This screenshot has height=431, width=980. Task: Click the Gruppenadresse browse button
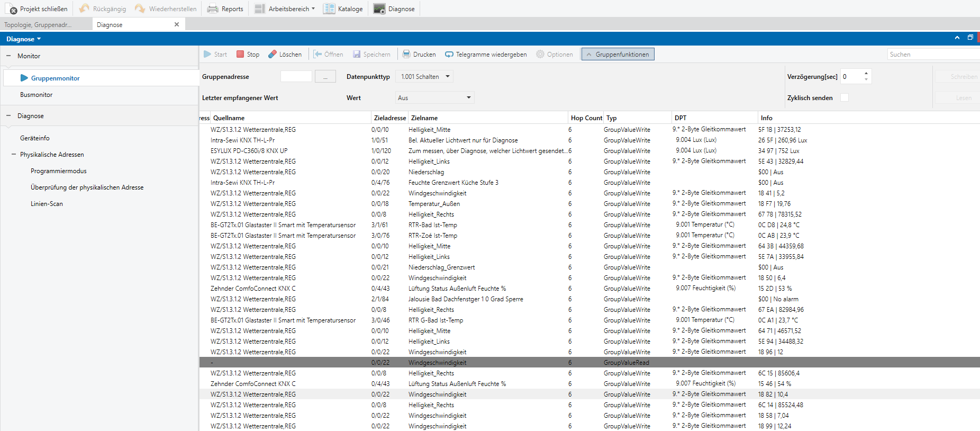coord(325,76)
